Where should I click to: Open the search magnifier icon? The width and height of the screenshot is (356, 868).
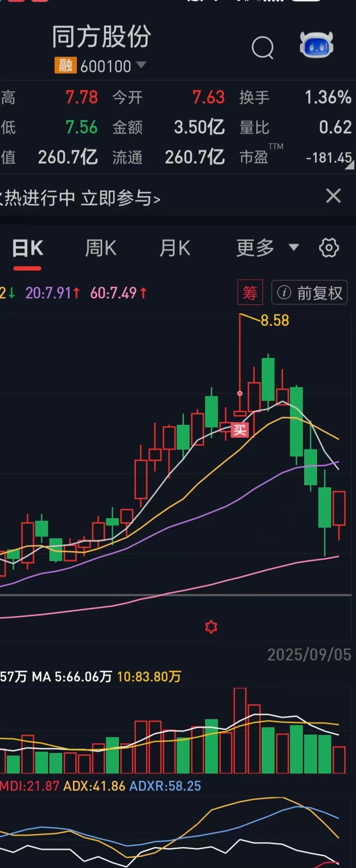[262, 47]
